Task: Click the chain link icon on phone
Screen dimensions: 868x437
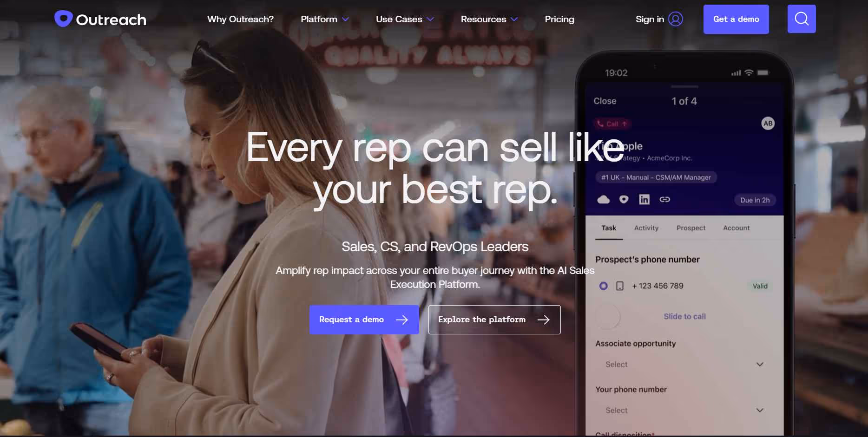Action: 665,199
